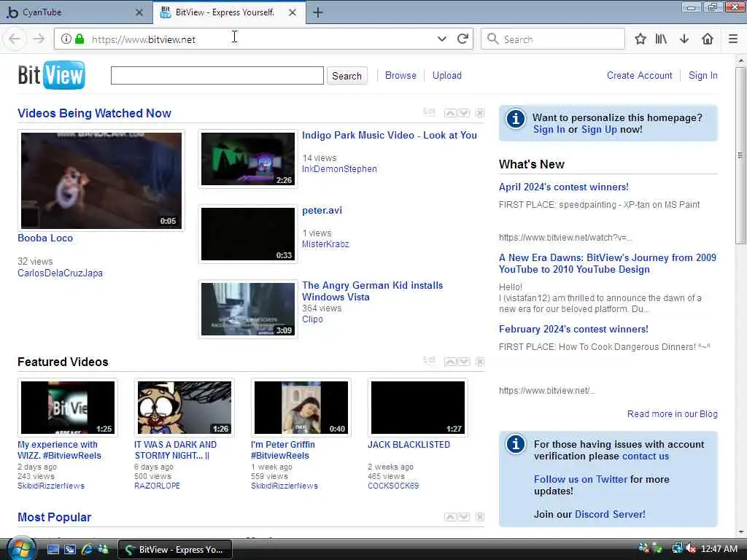This screenshot has width=747, height=560.
Task: Close the BitView tab
Action: click(293, 12)
